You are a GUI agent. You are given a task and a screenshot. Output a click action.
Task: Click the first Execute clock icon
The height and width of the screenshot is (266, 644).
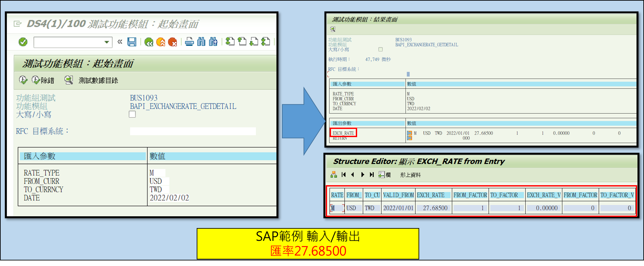pyautogui.click(x=23, y=80)
